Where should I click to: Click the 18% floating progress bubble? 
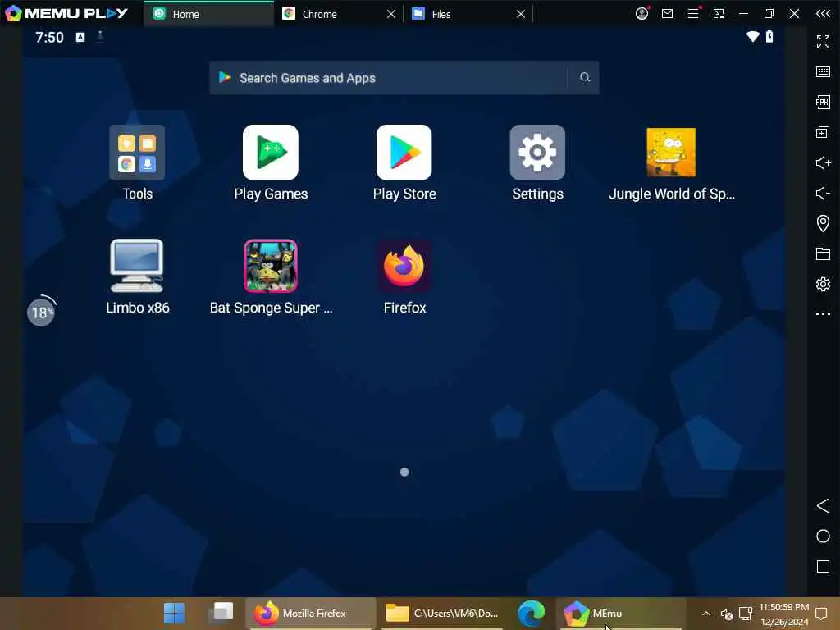click(41, 311)
